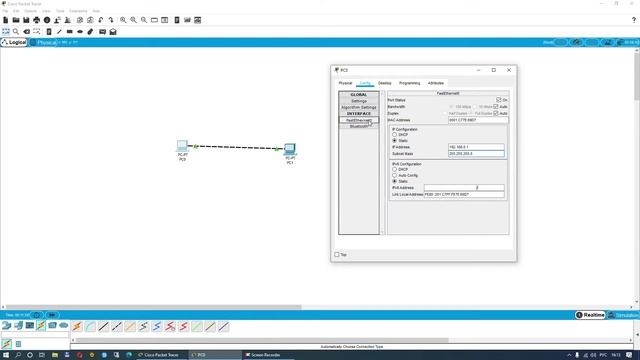Switch to the Logical workspace view

coord(14,42)
